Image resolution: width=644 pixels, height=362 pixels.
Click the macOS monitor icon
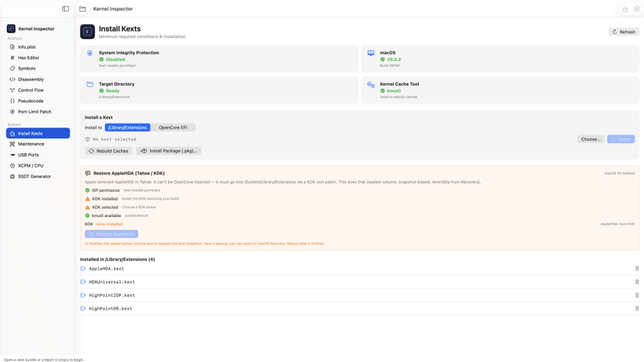(x=371, y=53)
